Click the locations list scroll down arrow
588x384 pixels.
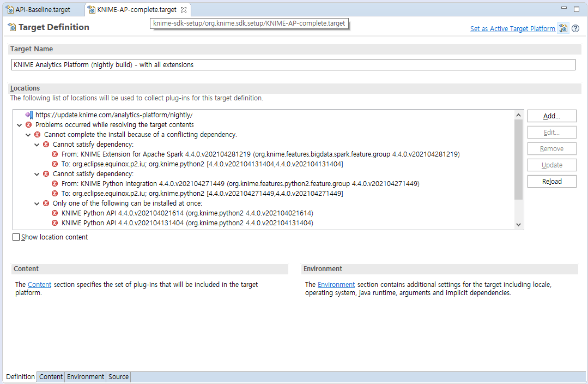[x=518, y=225]
